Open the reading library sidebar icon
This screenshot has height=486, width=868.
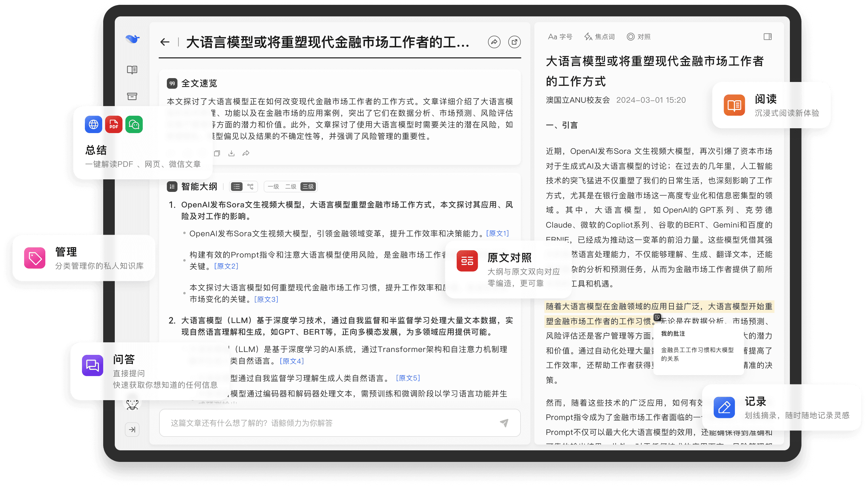point(132,70)
